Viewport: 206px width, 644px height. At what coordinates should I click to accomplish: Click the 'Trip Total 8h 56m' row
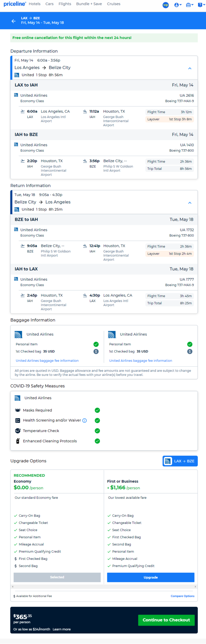[169, 169]
